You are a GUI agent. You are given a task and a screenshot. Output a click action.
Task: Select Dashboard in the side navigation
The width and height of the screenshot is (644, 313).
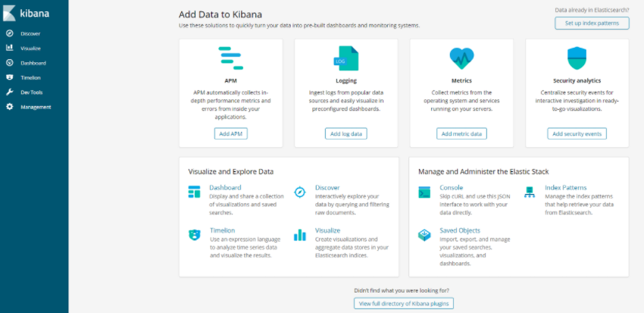coord(33,63)
